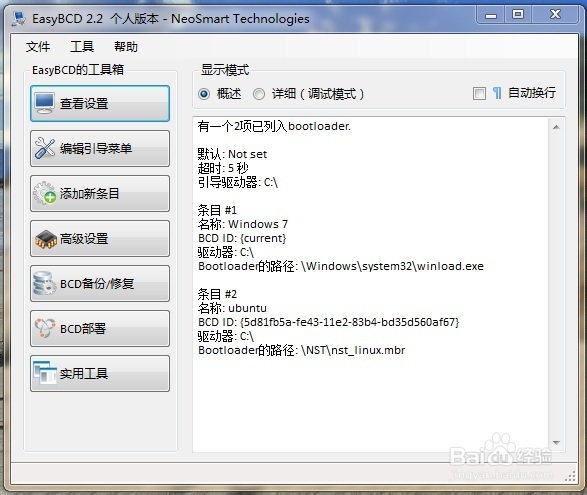
Task: Open 实用工具 page
Action: (x=100, y=373)
